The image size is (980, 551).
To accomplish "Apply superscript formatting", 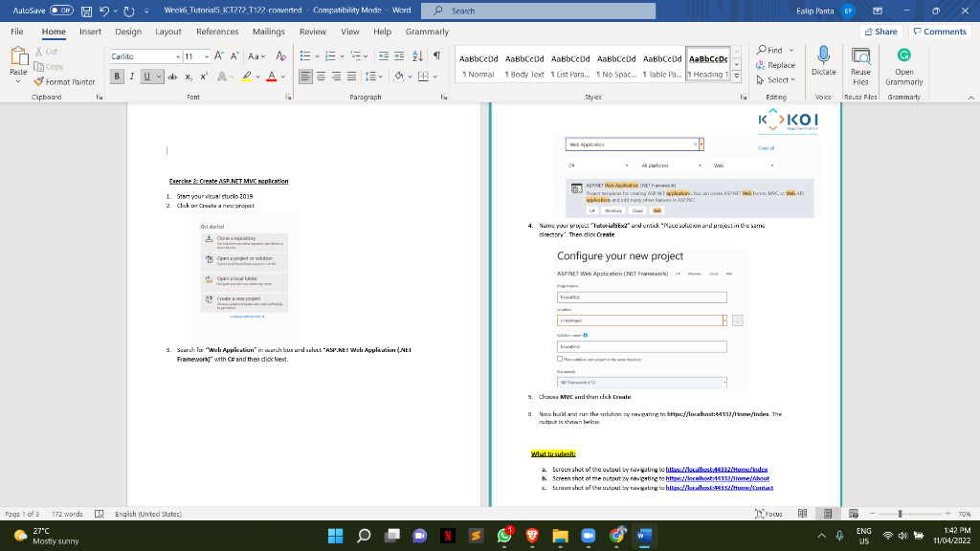I will 204,77.
